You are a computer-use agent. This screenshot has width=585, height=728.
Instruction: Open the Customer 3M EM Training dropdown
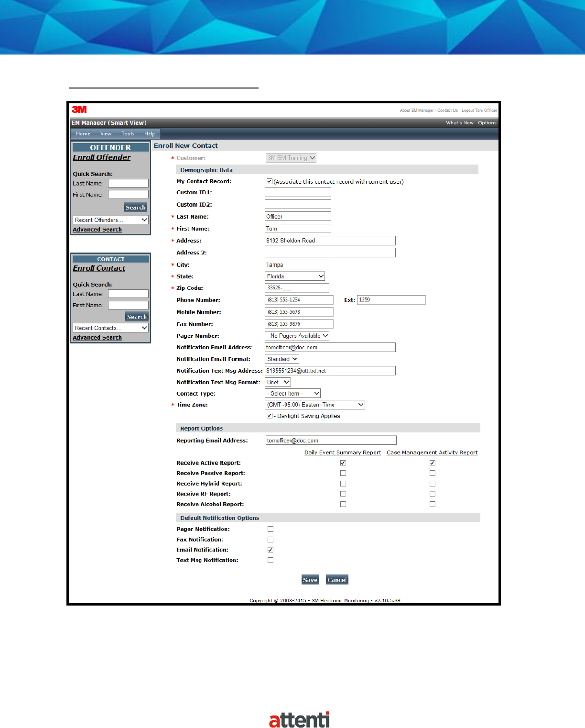point(291,158)
